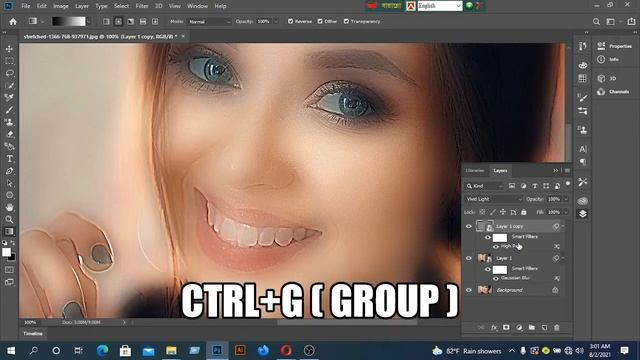Switch to the Layers tab
640x360 pixels.
click(500, 171)
